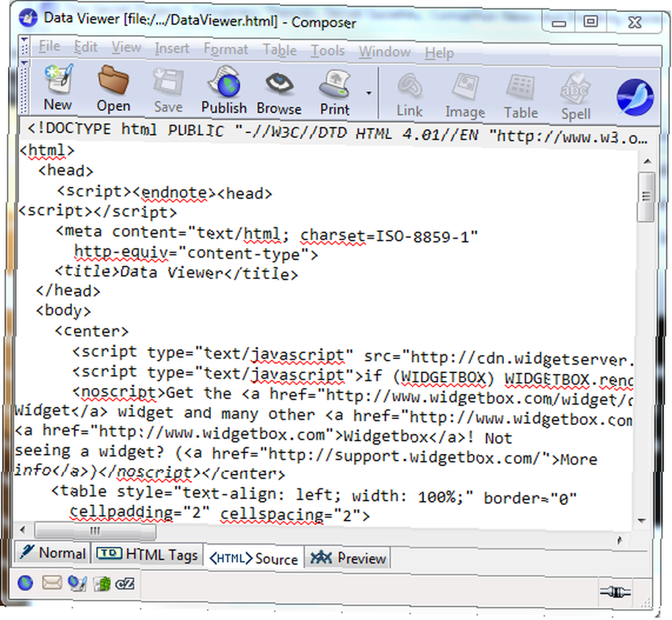
Task: Open Navigator from the status bar globe icon
Action: tap(26, 582)
